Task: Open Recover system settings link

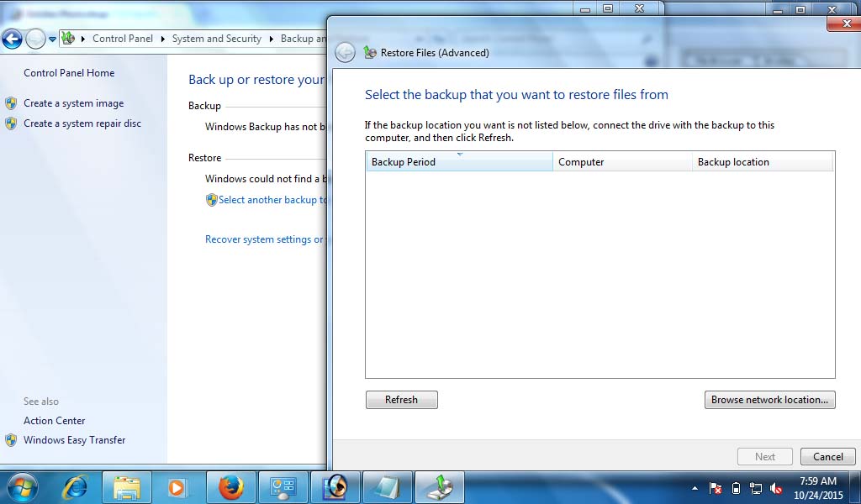Action: click(x=265, y=239)
